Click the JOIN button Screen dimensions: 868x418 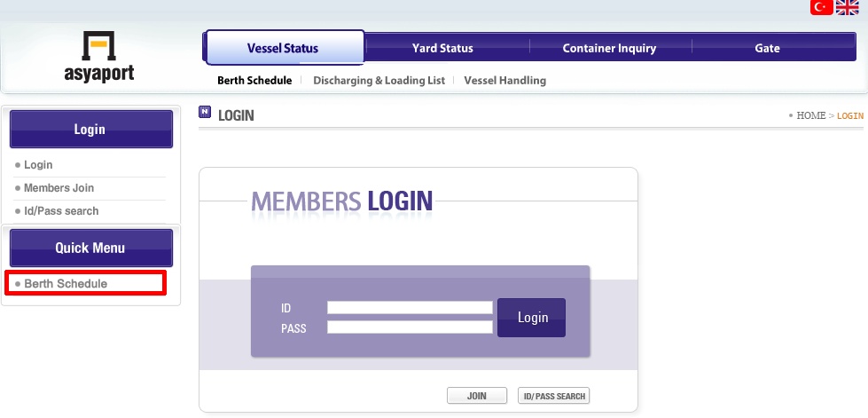click(477, 396)
